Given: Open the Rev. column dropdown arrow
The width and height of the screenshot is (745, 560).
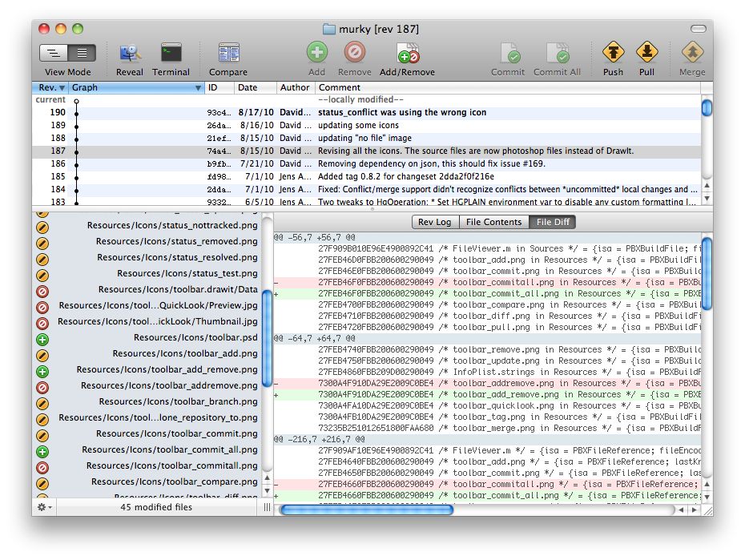Looking at the screenshot, I should (x=61, y=88).
